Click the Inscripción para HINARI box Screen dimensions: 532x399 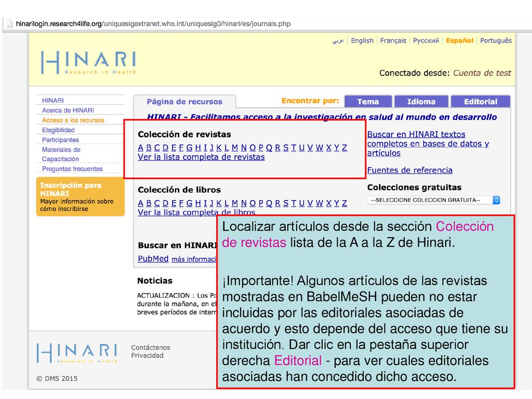[81, 196]
